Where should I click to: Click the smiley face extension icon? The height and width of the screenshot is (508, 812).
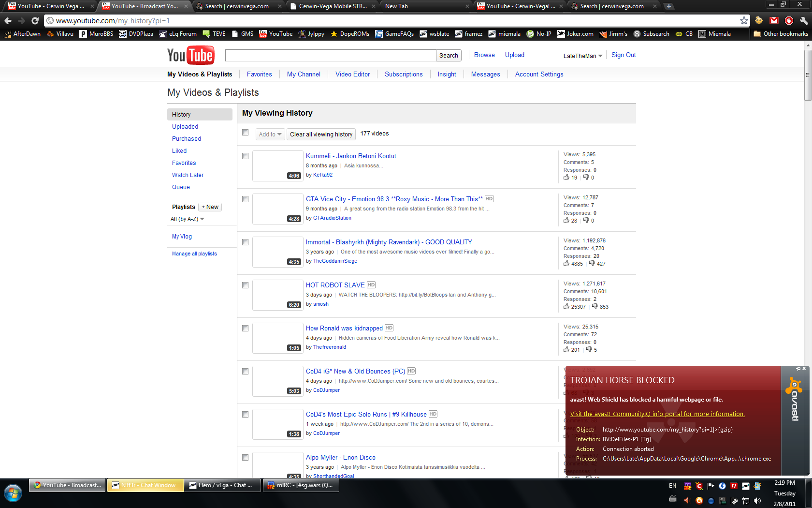[759, 20]
